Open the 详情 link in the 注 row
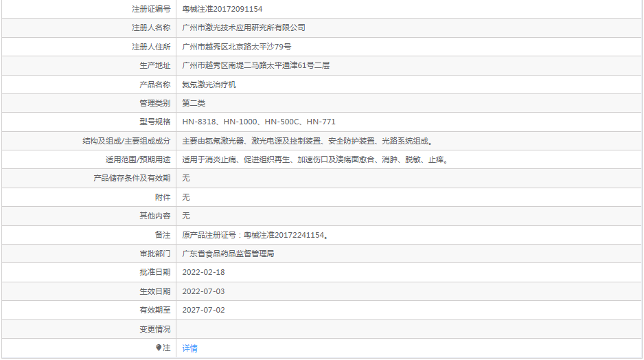This screenshot has width=644, height=360. pos(189,348)
